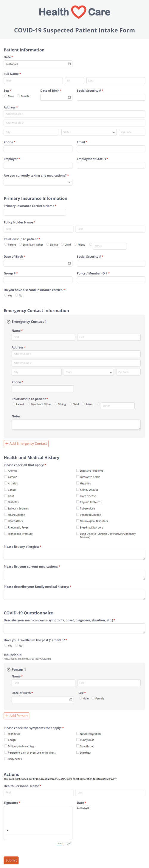The image size is (149, 868).
Task: Expand State dropdown in Emergency Contact address
Action: (89, 372)
